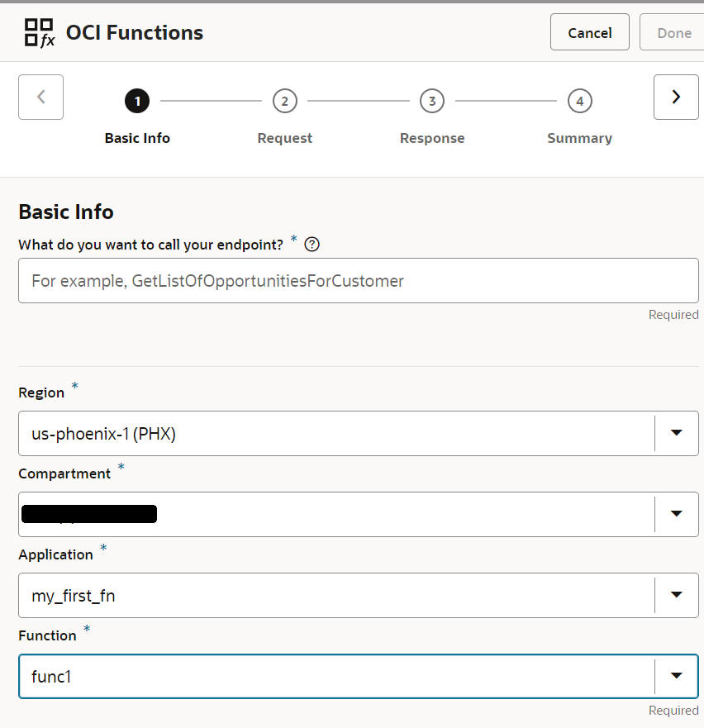Open the Function dropdown arrow
704x728 pixels.
coord(677,676)
